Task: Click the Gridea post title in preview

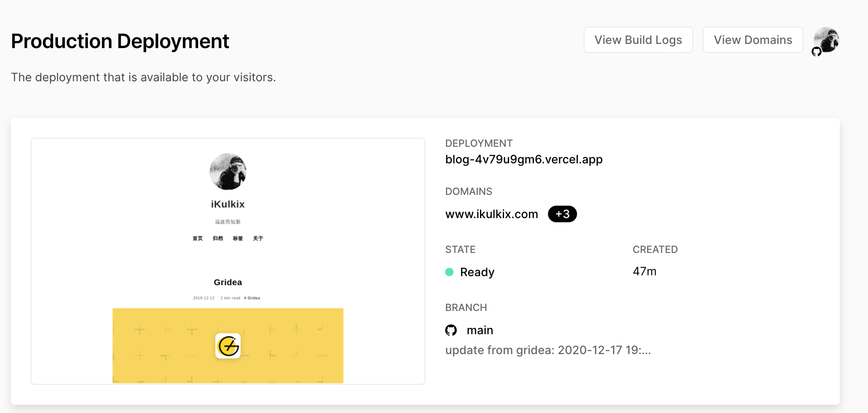Action: tap(228, 282)
